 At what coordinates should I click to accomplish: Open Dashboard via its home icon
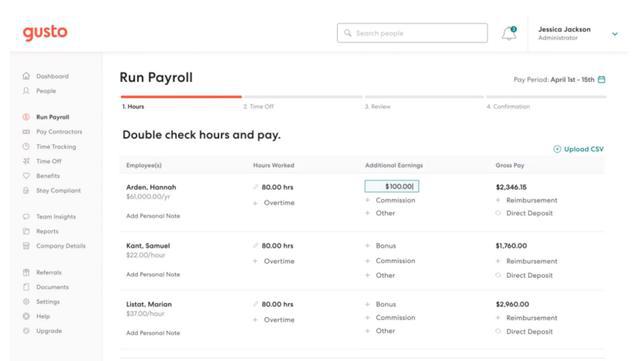coord(26,76)
